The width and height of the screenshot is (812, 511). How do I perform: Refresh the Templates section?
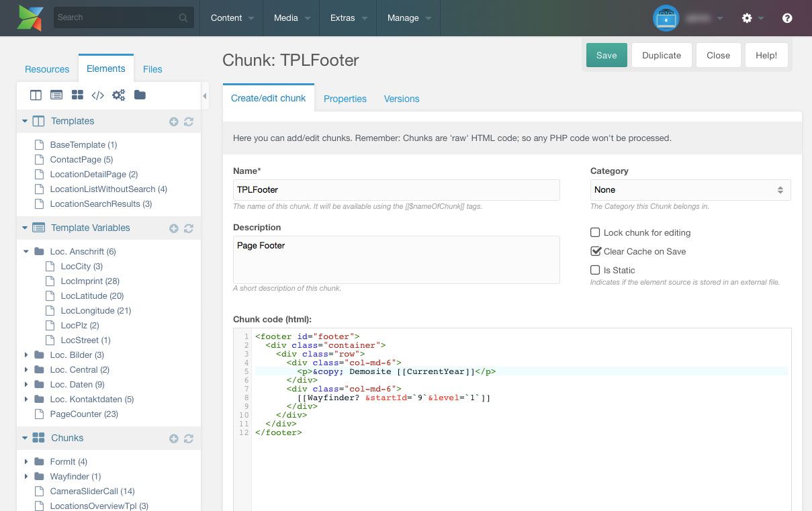pyautogui.click(x=189, y=122)
